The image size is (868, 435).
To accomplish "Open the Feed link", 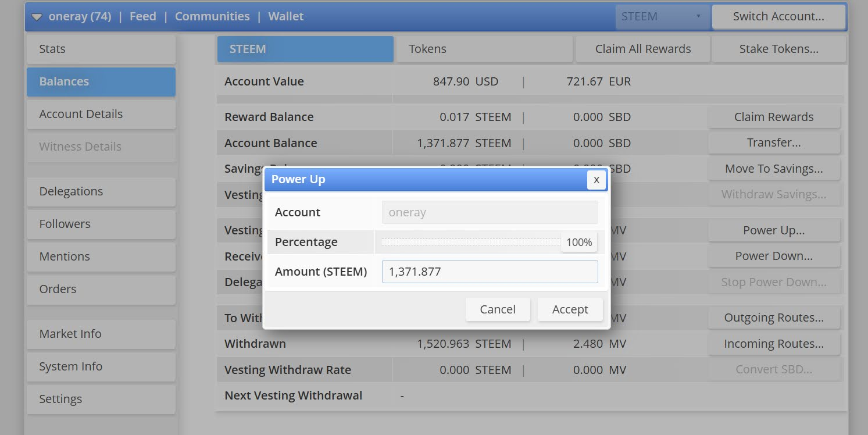I will (x=143, y=16).
